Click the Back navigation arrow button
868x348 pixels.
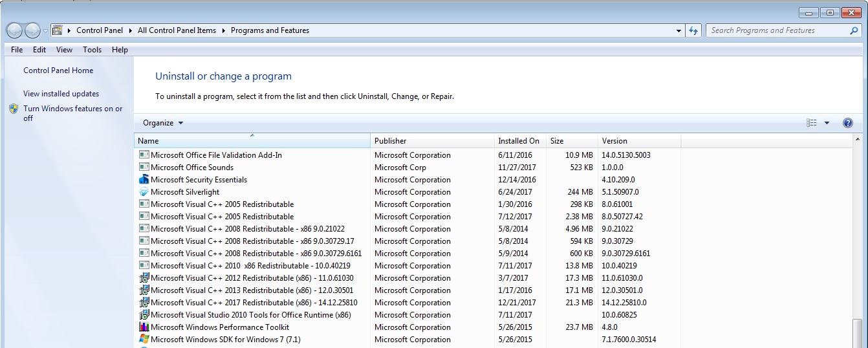tap(14, 30)
